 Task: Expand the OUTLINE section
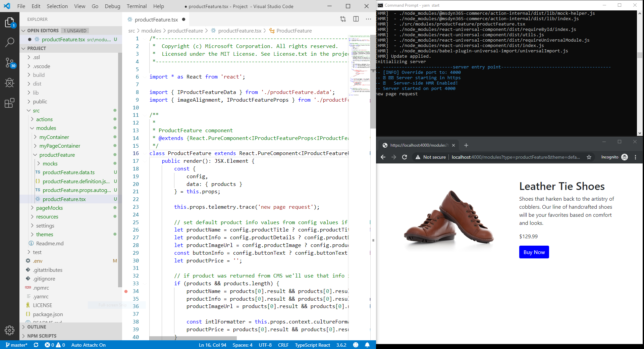(x=37, y=327)
